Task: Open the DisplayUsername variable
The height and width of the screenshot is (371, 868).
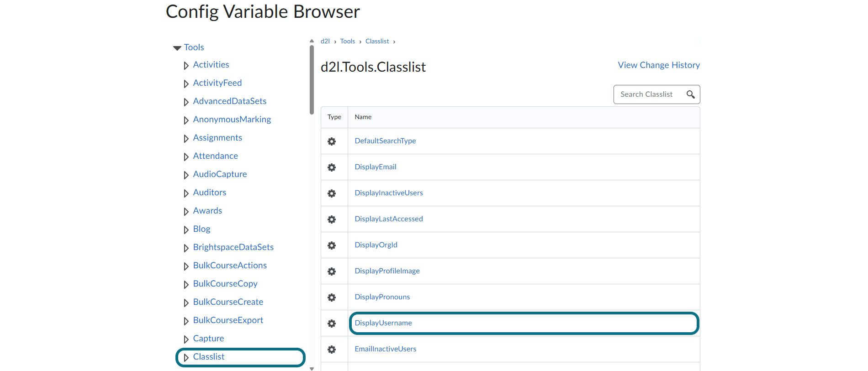Action: point(383,323)
